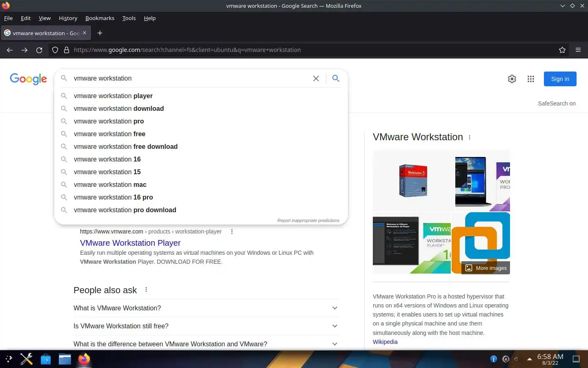
Task: Choose suggestion vmware workstation player
Action: [201, 96]
